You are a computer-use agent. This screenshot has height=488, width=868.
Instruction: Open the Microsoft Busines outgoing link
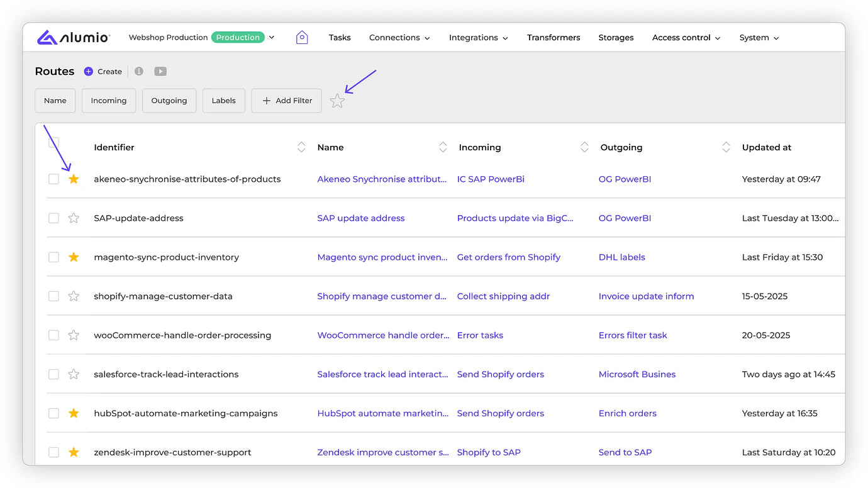click(x=637, y=374)
